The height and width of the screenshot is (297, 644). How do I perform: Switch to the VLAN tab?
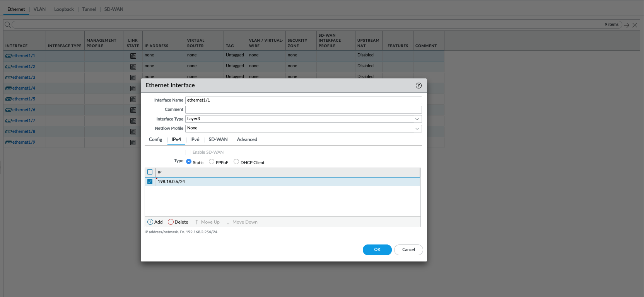click(x=39, y=9)
